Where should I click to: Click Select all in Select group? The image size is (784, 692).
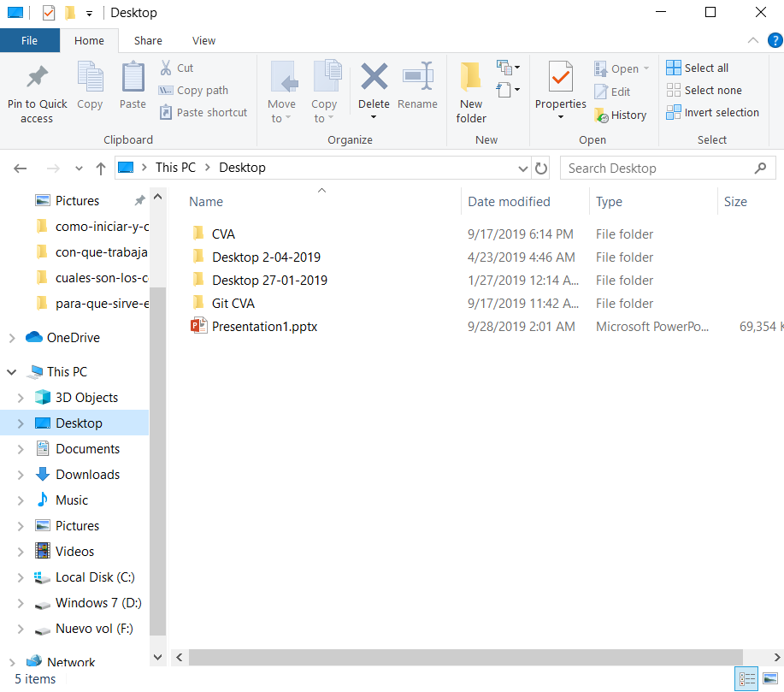[697, 68]
